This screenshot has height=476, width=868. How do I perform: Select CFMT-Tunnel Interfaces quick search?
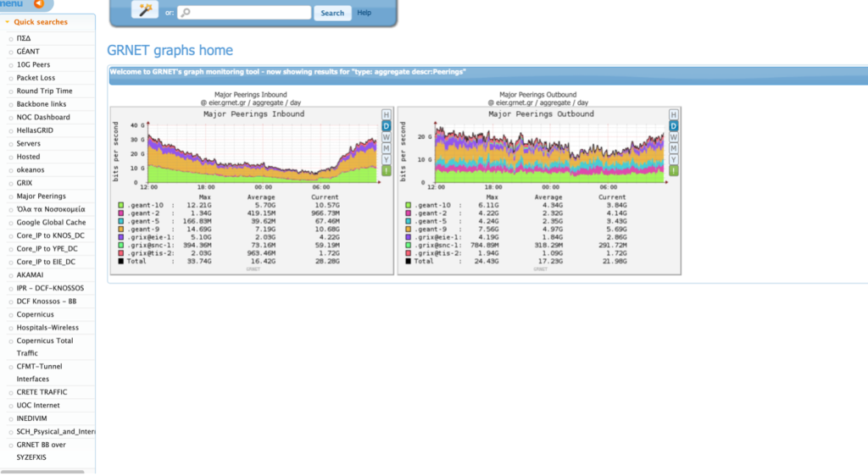click(39, 373)
